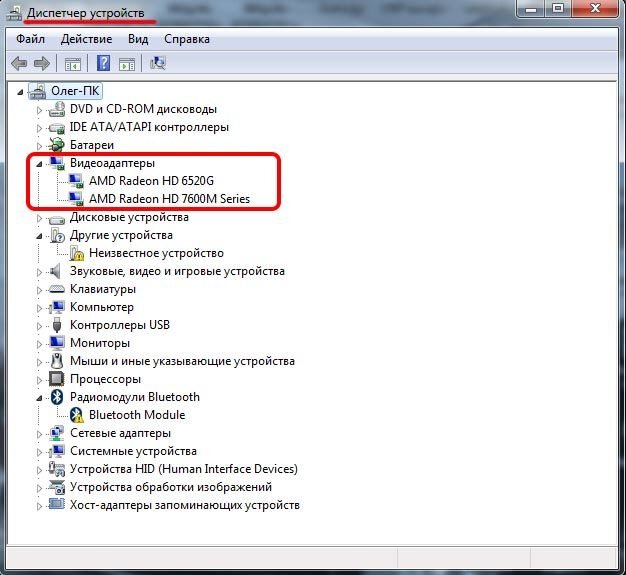Viewport: 626px width, 575px height.
Task: Collapse the Другие устройства node
Action: 39,236
